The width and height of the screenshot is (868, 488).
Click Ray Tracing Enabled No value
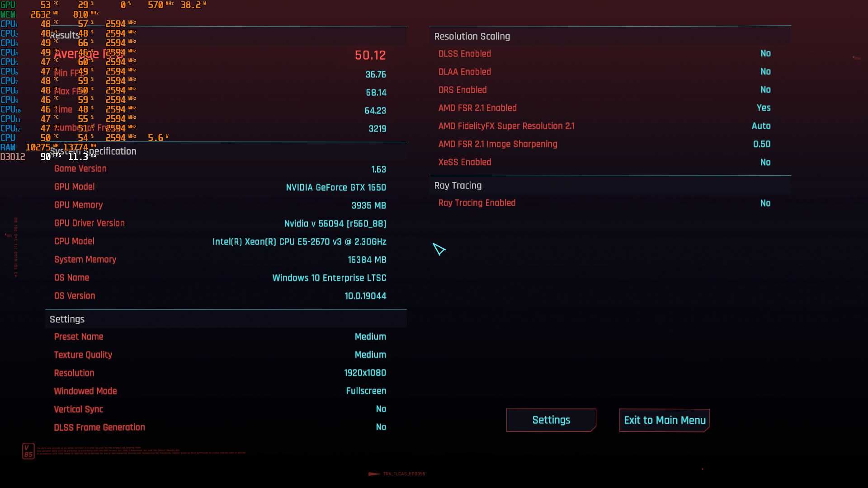coord(765,203)
